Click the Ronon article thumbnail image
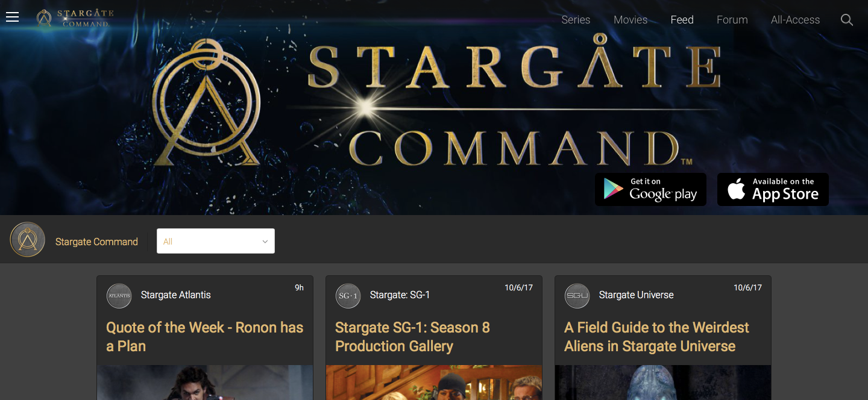Image resolution: width=868 pixels, height=400 pixels. (x=205, y=383)
